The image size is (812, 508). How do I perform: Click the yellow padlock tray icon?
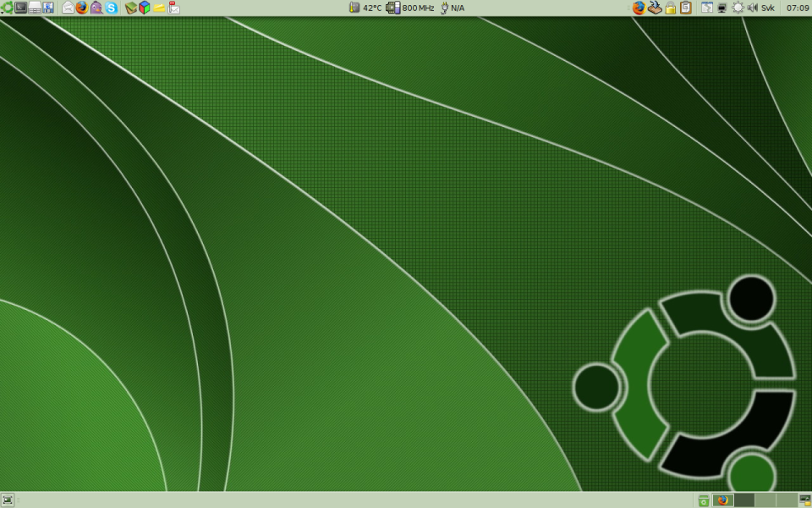pyautogui.click(x=671, y=8)
